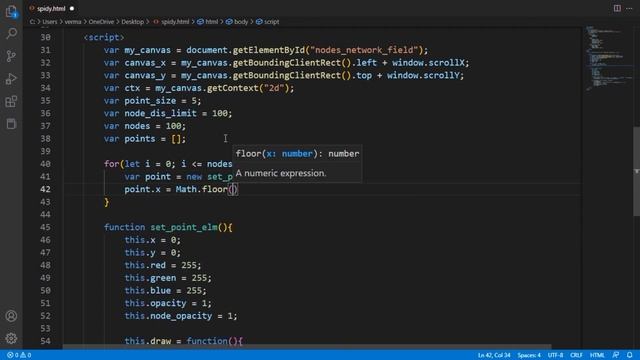The image size is (640, 360).
Task: Change encoding via 'UTF-8' status item
Action: click(x=555, y=355)
